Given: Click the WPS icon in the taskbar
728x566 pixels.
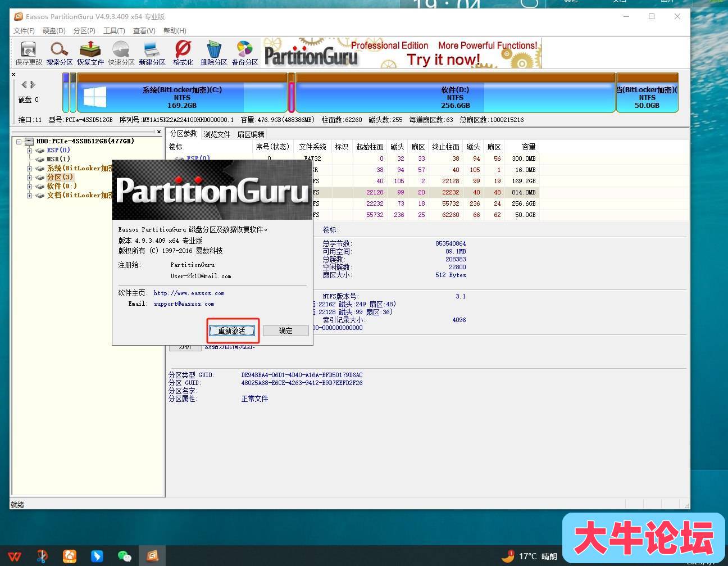Looking at the screenshot, I should tap(15, 556).
